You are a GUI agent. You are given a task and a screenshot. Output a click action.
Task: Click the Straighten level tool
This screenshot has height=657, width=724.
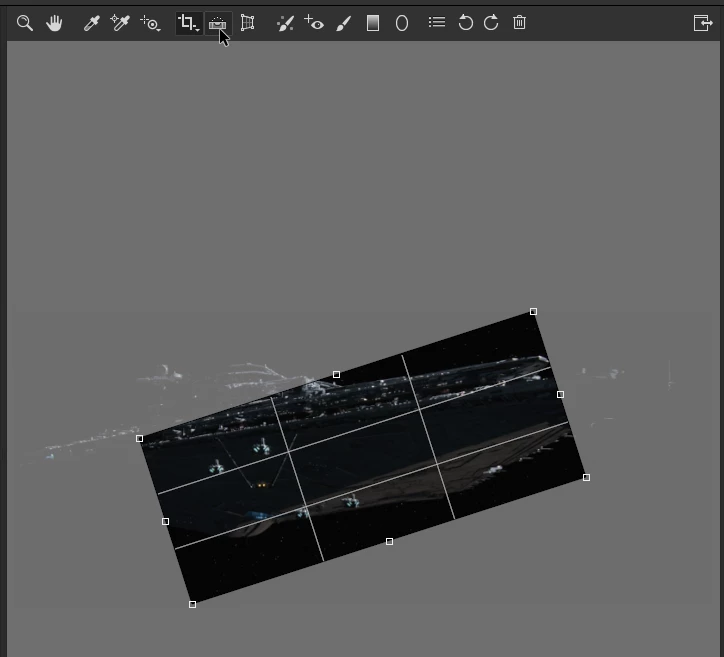[x=217, y=23]
